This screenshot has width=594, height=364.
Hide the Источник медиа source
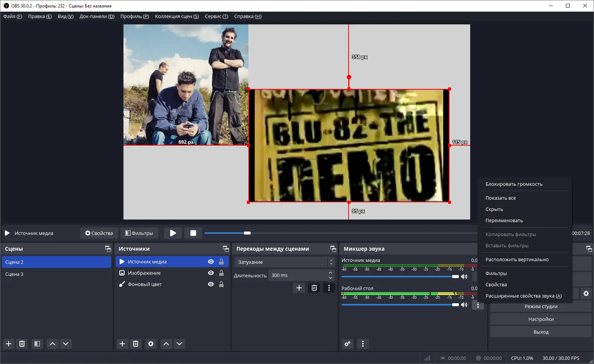pos(211,262)
